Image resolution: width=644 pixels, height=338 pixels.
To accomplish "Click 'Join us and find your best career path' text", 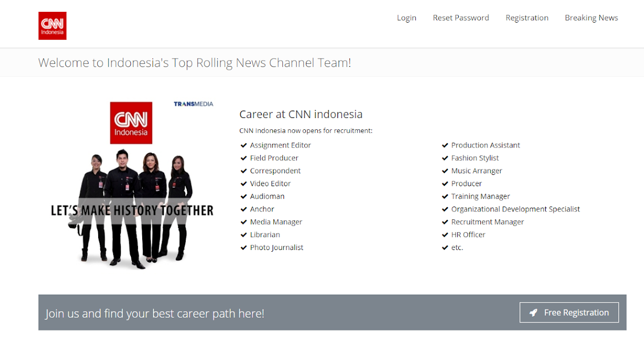I will 155,313.
